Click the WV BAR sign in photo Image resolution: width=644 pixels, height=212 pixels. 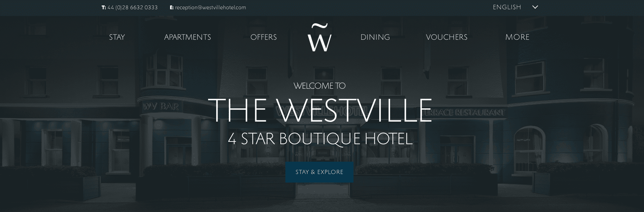point(160,107)
